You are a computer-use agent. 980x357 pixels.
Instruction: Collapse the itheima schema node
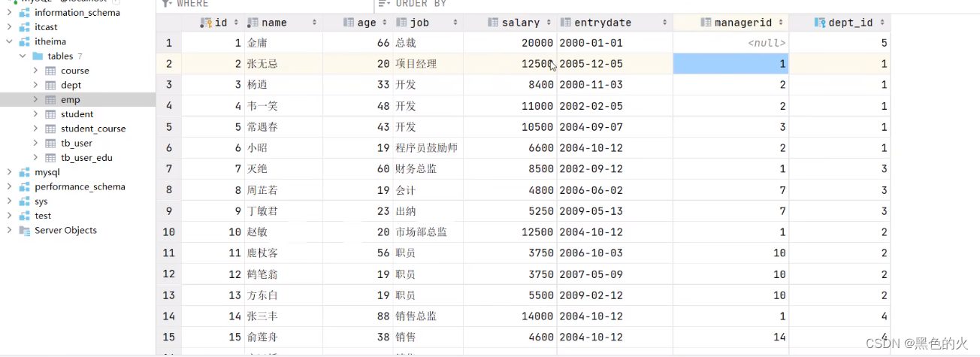[9, 41]
